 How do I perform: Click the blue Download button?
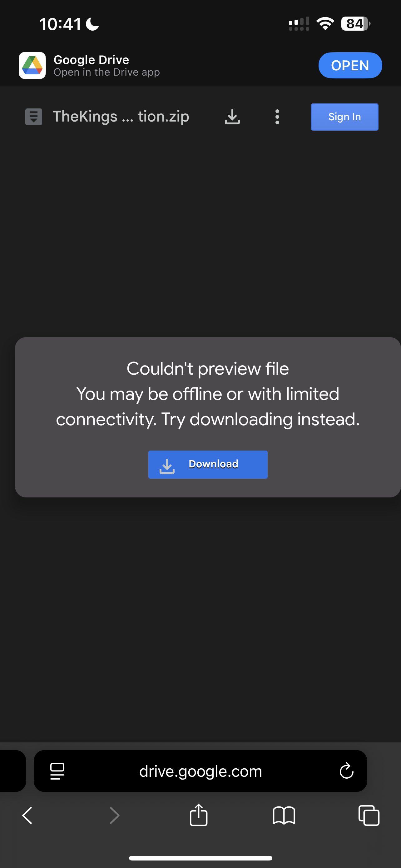coord(208,464)
